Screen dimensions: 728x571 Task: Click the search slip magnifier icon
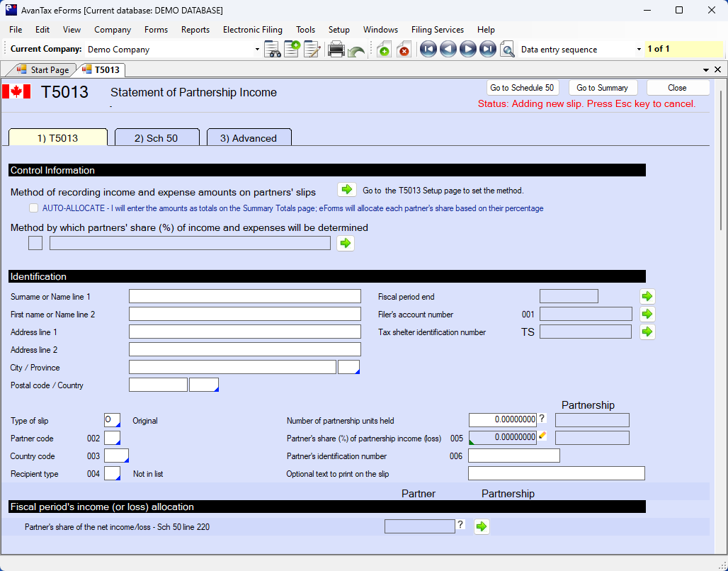(507, 50)
